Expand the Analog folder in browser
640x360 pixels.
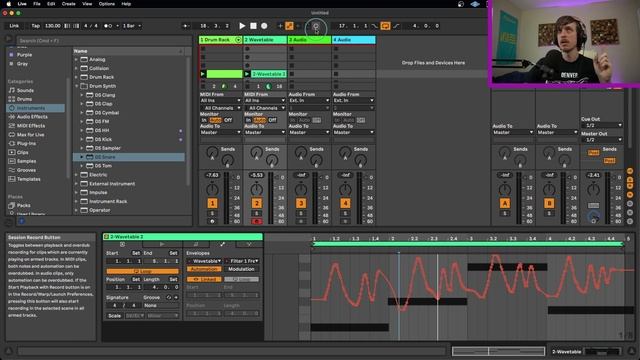point(76,59)
